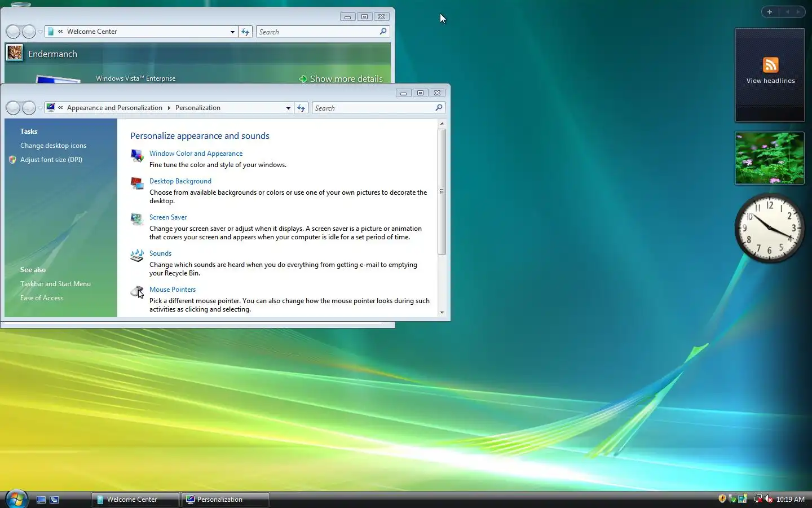Viewport: 812px width, 508px height.
Task: Click the double chevron in Personalization address bar
Action: pos(60,107)
